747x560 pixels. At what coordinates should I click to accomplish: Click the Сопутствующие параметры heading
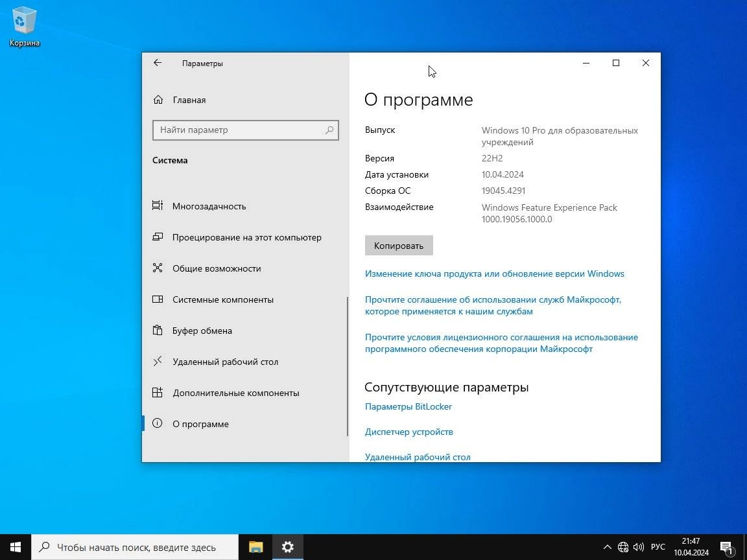(446, 387)
